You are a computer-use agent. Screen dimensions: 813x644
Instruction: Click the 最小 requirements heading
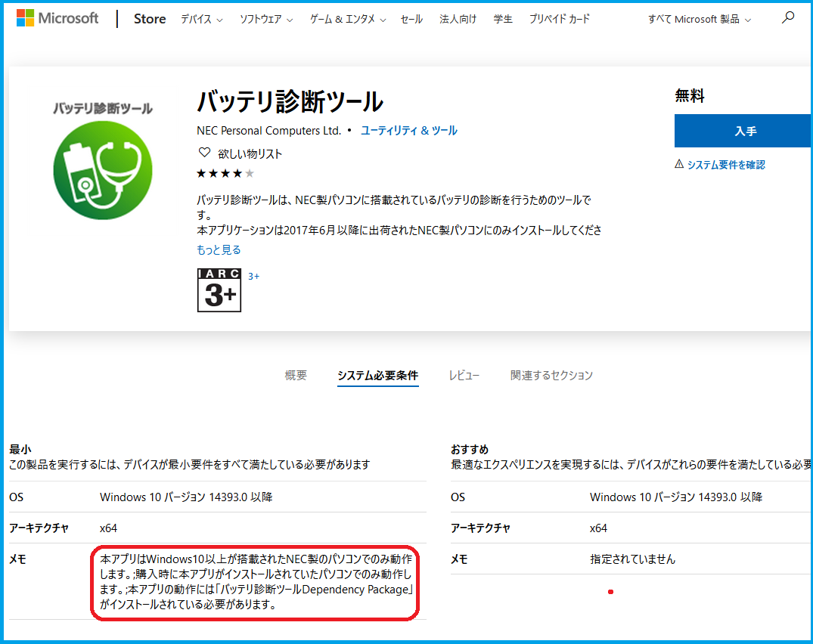[20, 449]
